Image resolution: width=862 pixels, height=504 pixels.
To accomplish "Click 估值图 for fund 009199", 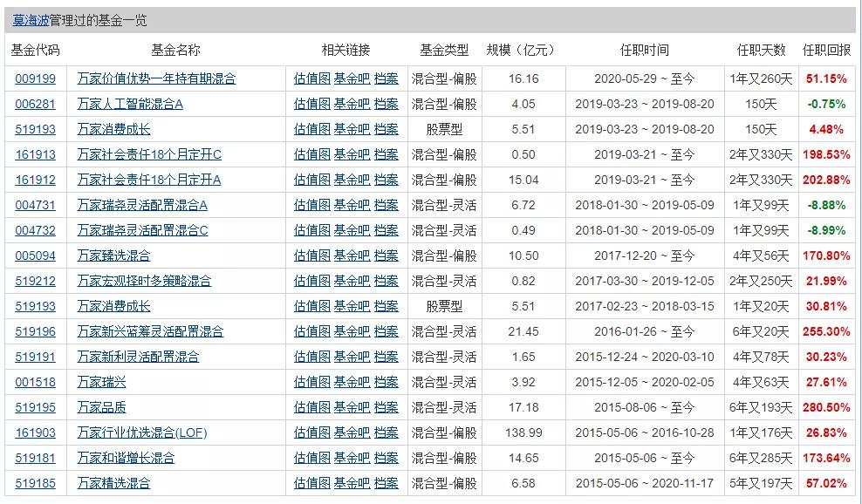I will coord(311,78).
